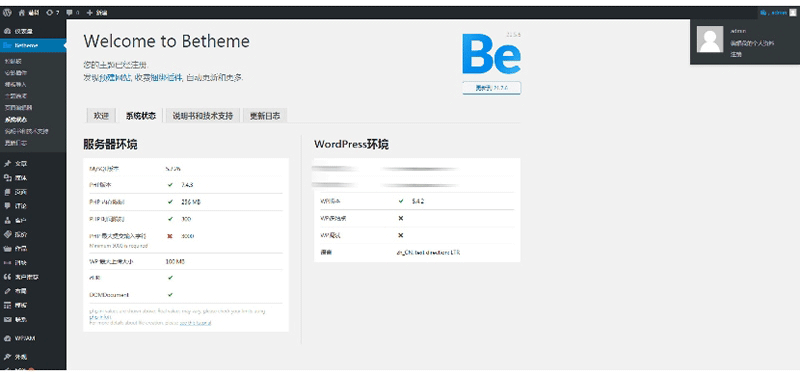Open the envelope contact item in sidebar
The image size is (800, 374).
pos(33,319)
